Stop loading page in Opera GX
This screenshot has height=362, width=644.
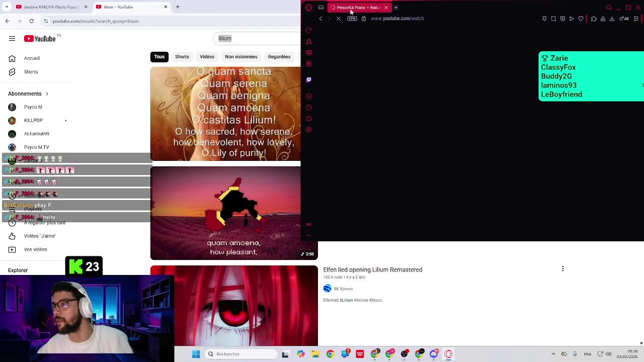pyautogui.click(x=338, y=19)
